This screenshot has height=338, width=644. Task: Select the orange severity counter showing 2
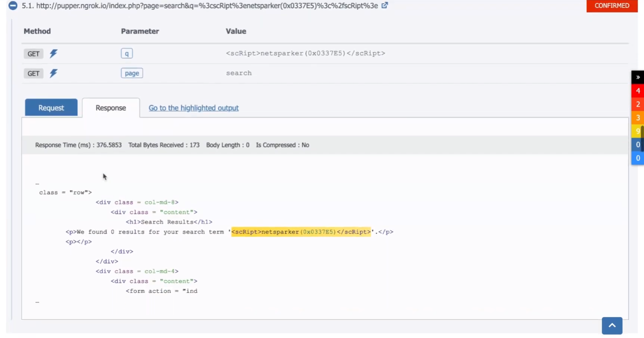638,104
